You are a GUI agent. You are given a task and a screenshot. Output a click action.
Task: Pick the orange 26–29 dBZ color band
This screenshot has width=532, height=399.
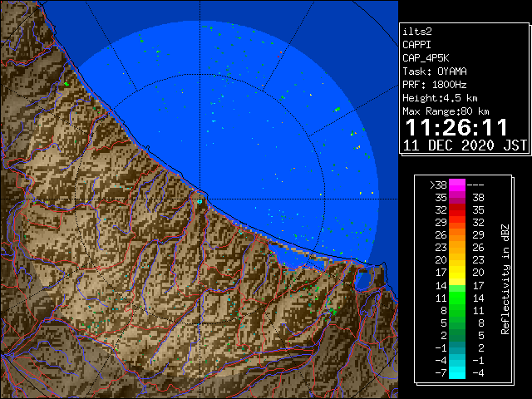pyautogui.click(x=457, y=235)
